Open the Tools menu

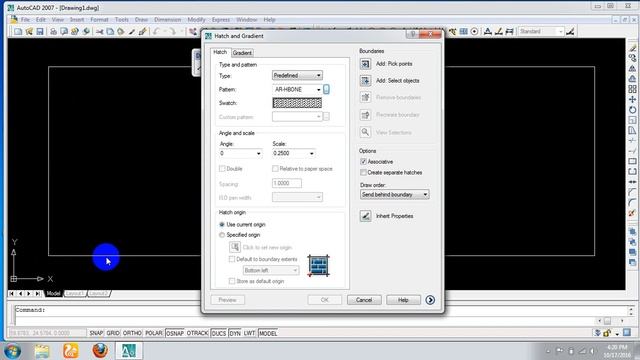pyautogui.click(x=122, y=20)
